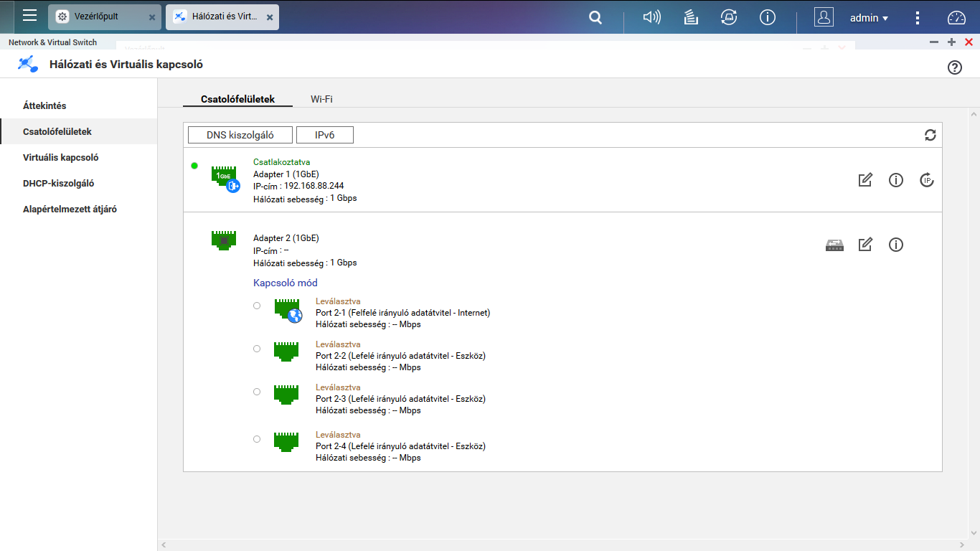Screen dimensions: 980x551
Task: Select Port 2-1 Internet uplink radio button
Action: [256, 306]
